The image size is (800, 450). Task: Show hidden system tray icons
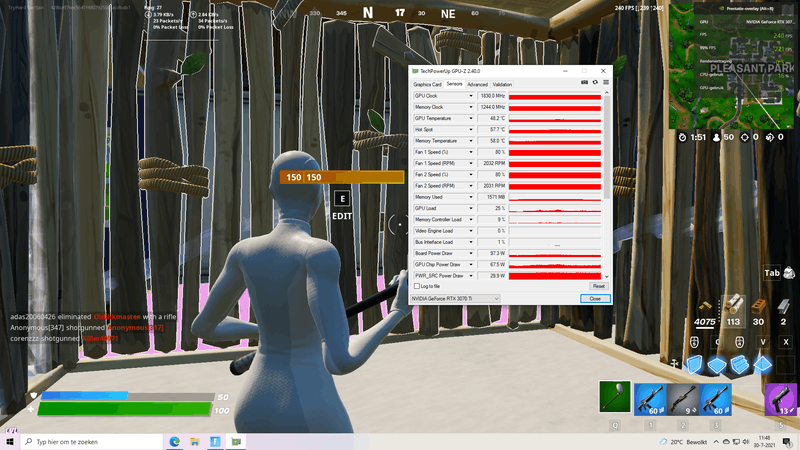point(716,442)
